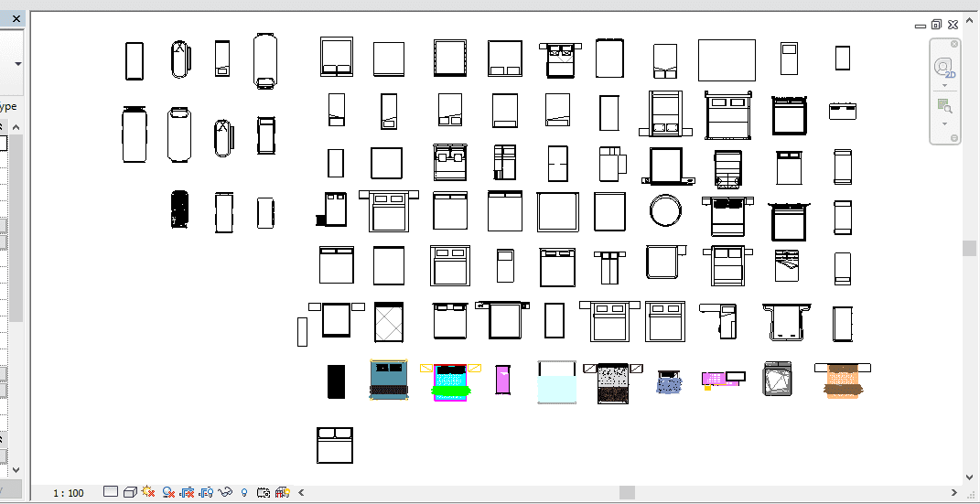Screen dimensions: 980x504
Task: Open the Properties type selector dropdown
Action: (x=17, y=64)
